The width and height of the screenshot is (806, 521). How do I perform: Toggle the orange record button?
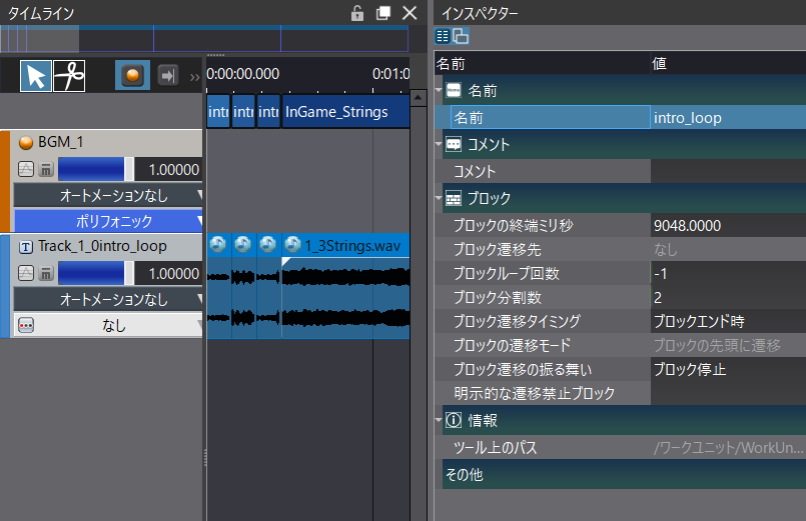click(x=133, y=76)
